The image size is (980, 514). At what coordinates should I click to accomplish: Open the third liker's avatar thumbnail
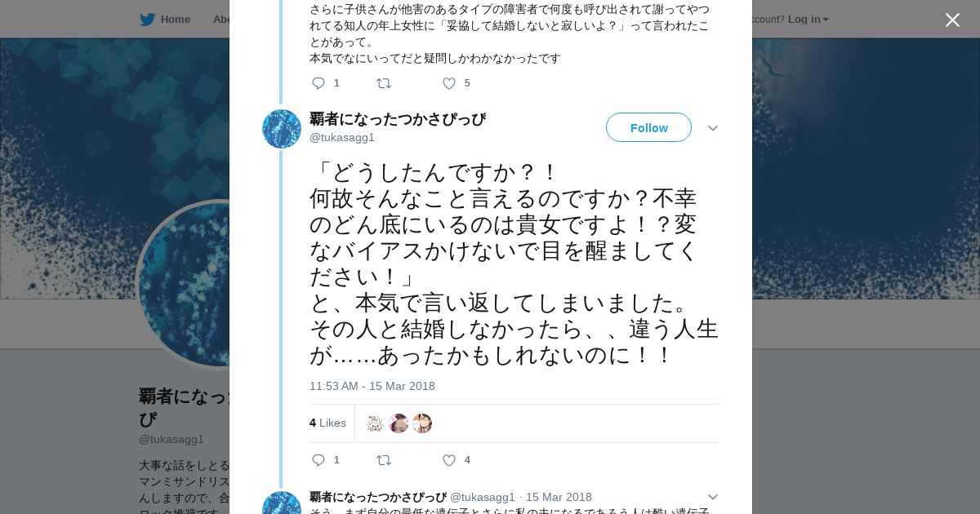click(x=421, y=423)
